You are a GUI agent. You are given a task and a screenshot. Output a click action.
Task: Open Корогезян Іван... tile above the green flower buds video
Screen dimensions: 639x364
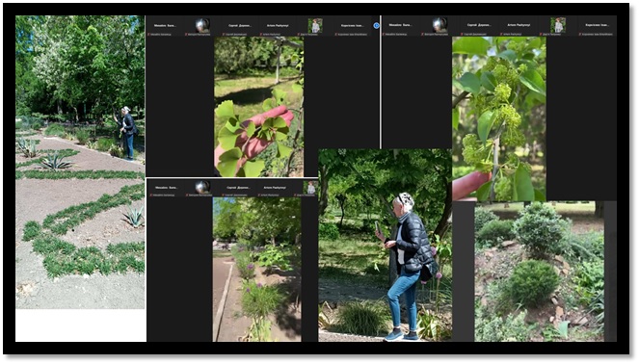[x=597, y=25]
